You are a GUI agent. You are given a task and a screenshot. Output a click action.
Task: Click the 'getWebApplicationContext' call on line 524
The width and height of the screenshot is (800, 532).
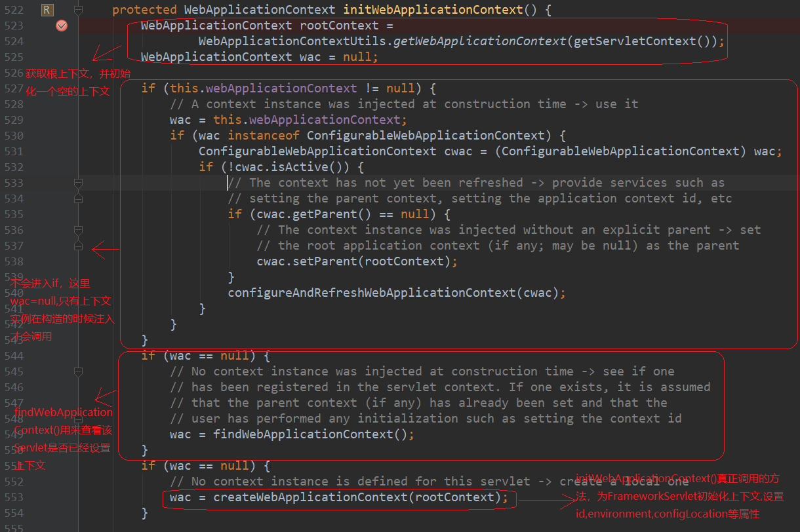480,41
